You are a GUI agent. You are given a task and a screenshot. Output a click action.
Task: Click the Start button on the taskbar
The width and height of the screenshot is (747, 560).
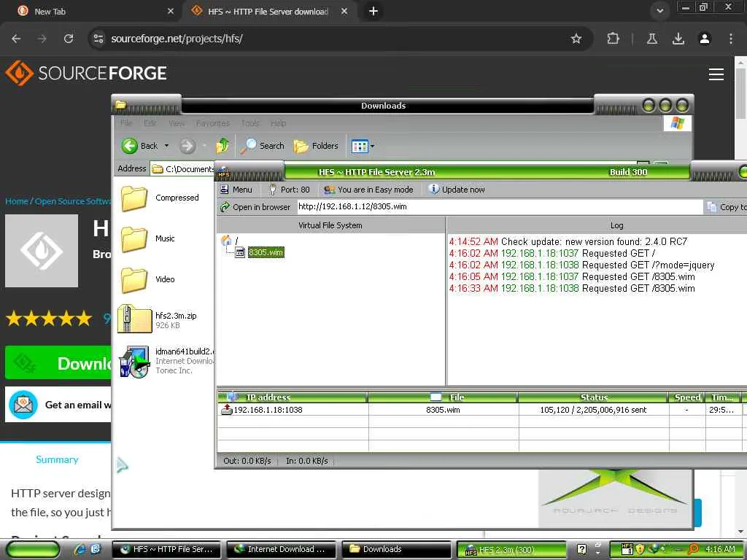(x=32, y=550)
